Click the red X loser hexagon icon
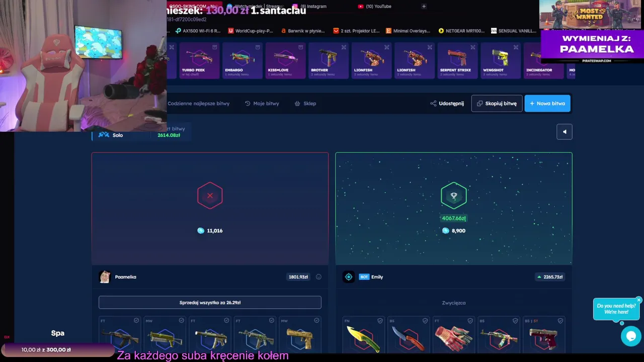The image size is (644, 362). coord(210,196)
